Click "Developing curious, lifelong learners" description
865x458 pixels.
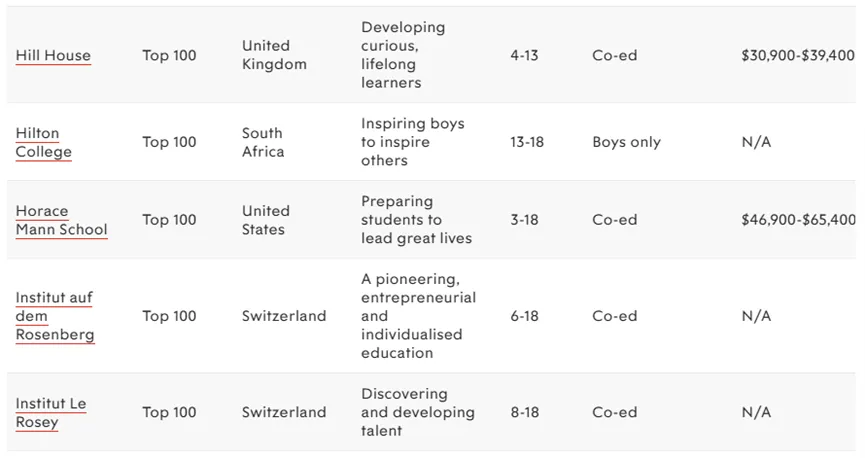(x=403, y=55)
